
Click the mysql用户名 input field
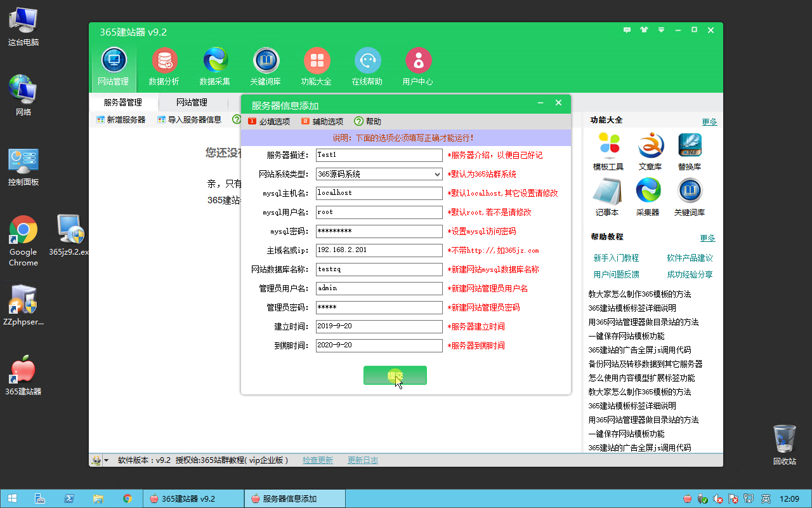pos(379,212)
